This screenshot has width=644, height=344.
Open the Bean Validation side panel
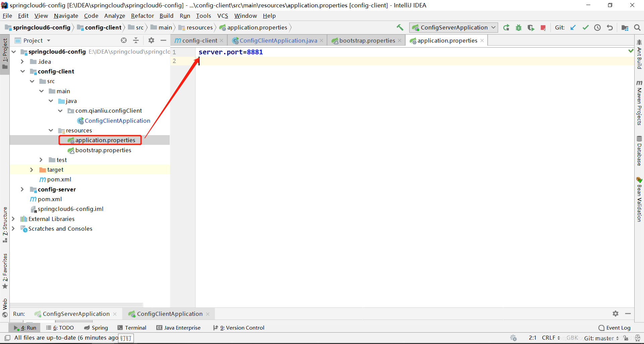(639, 199)
